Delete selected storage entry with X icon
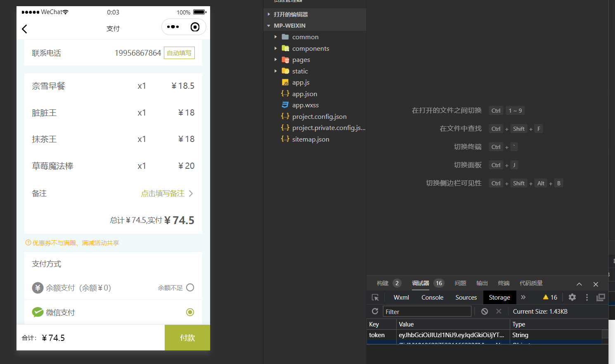The height and width of the screenshot is (364, 615). [499, 311]
